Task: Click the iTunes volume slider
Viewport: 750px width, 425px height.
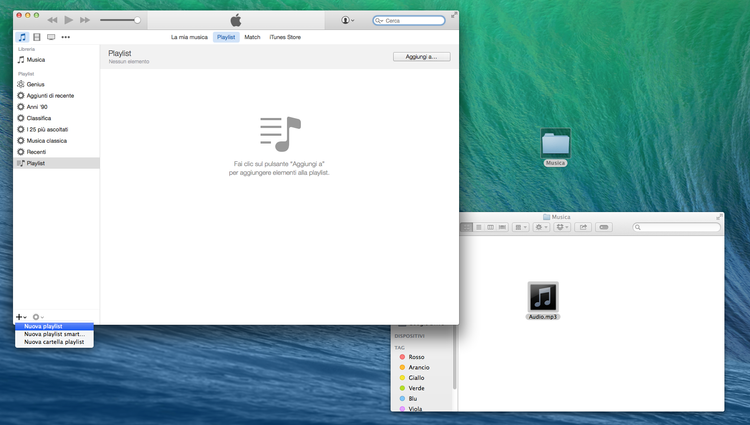Action: [119, 20]
